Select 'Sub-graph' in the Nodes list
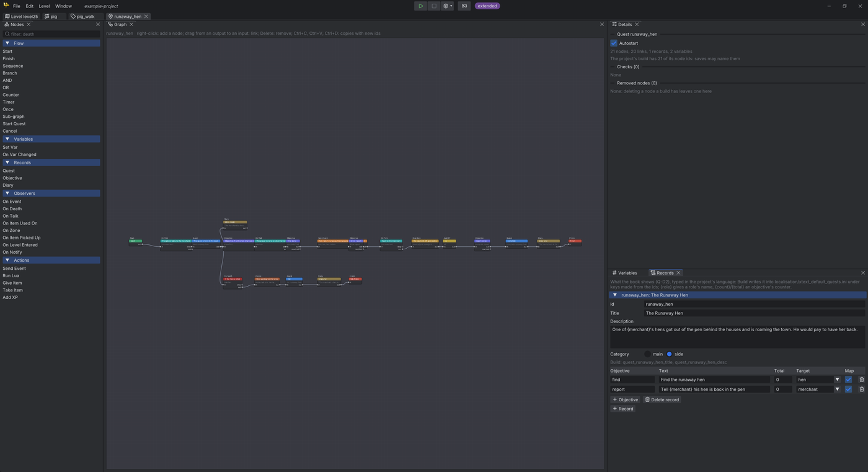This screenshot has width=868, height=472. 14,117
